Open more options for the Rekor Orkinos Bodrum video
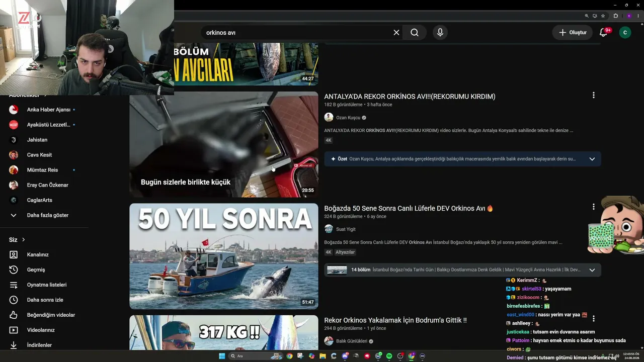644x362 pixels. [594, 318]
